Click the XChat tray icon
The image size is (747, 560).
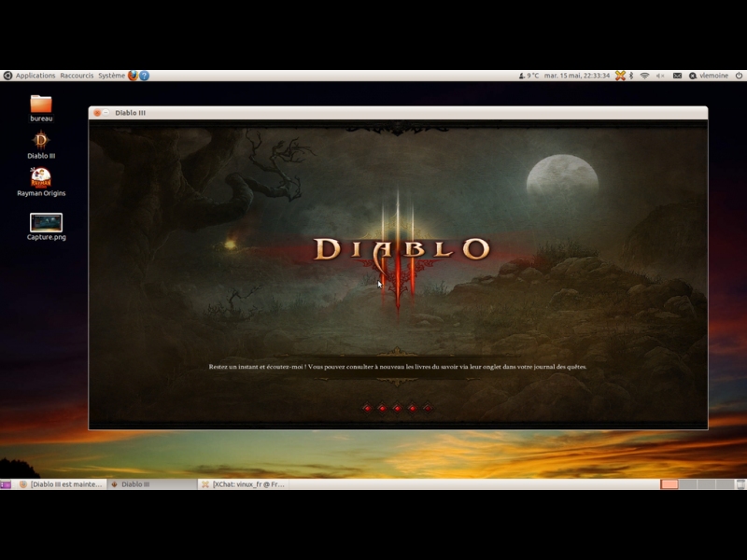coord(620,76)
